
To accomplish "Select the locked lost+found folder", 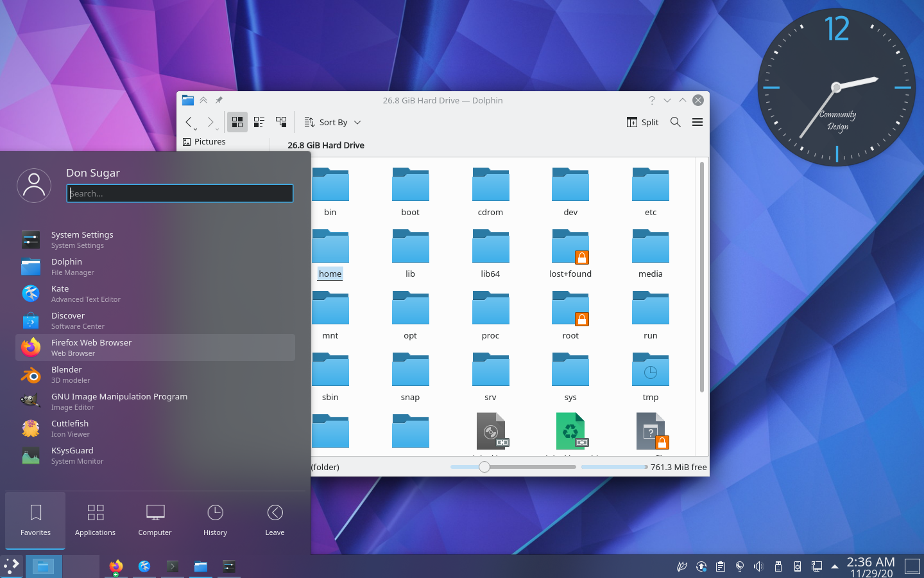I will click(570, 254).
